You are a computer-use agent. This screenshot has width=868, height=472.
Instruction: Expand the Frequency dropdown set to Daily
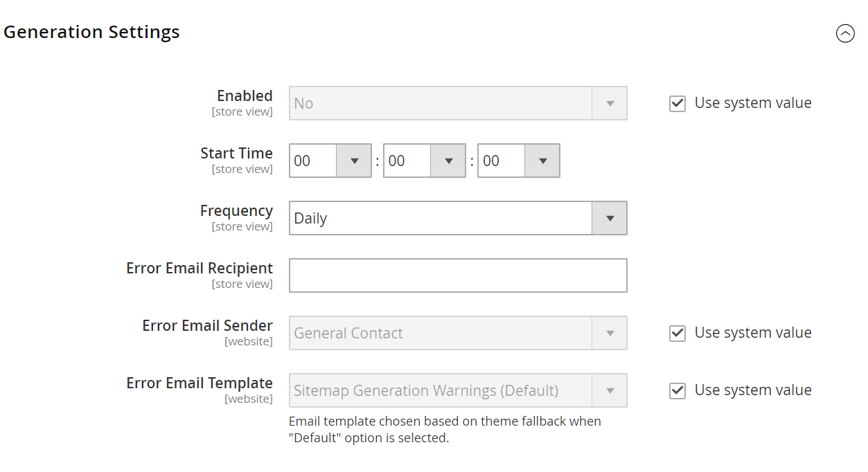click(457, 218)
